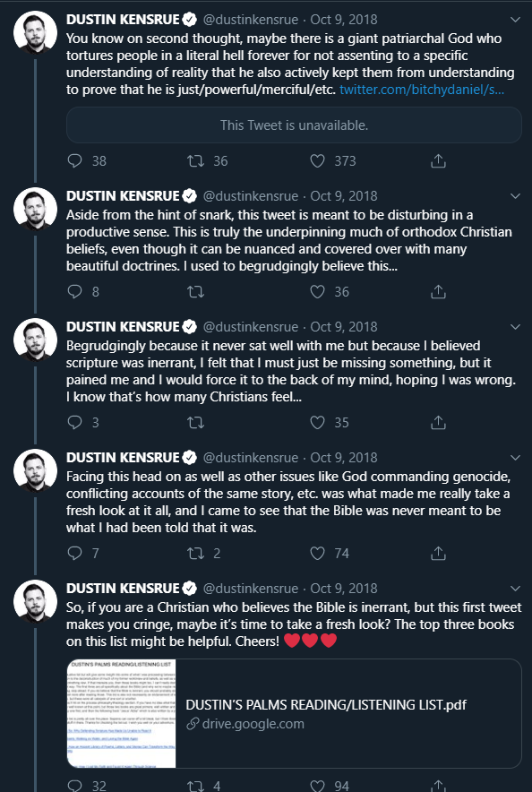This screenshot has height=792, width=532.
Task: Reply to the first tweet with 38 comments
Action: (74, 161)
